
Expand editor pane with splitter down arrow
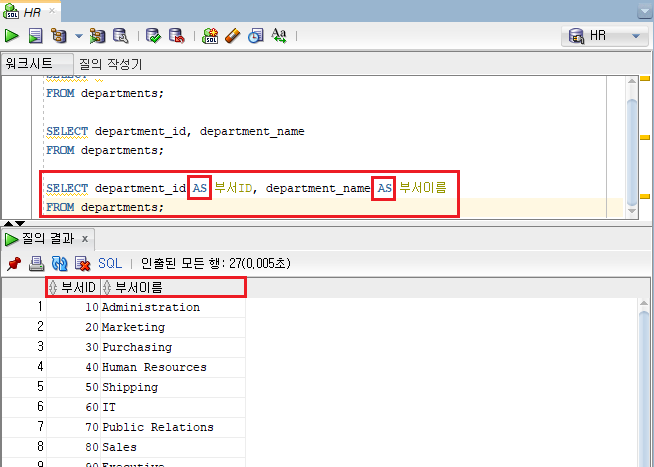point(20,223)
